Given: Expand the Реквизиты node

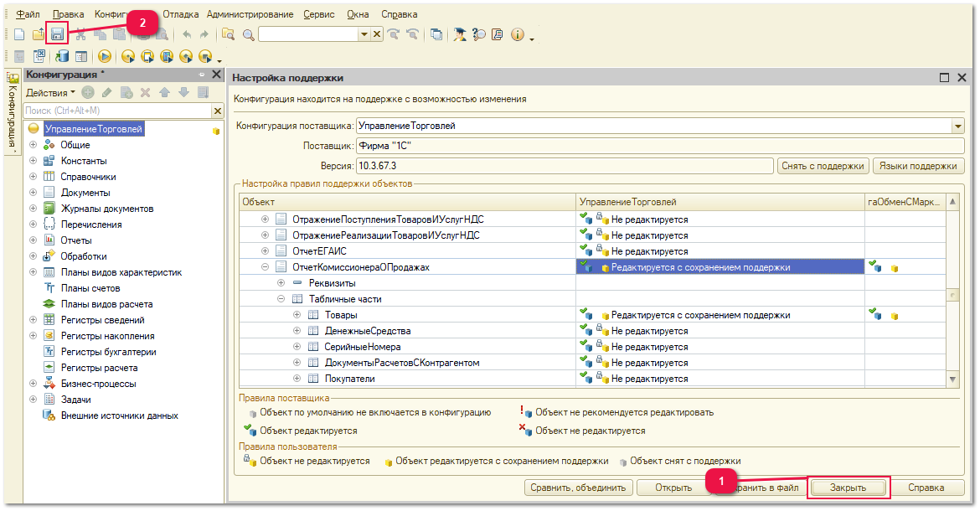Looking at the screenshot, I should click(281, 283).
